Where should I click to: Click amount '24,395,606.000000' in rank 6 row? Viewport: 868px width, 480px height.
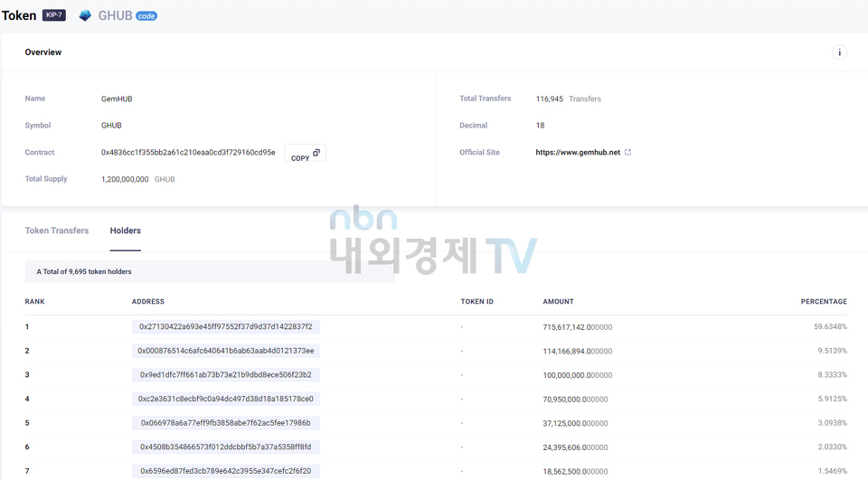pyautogui.click(x=575, y=447)
